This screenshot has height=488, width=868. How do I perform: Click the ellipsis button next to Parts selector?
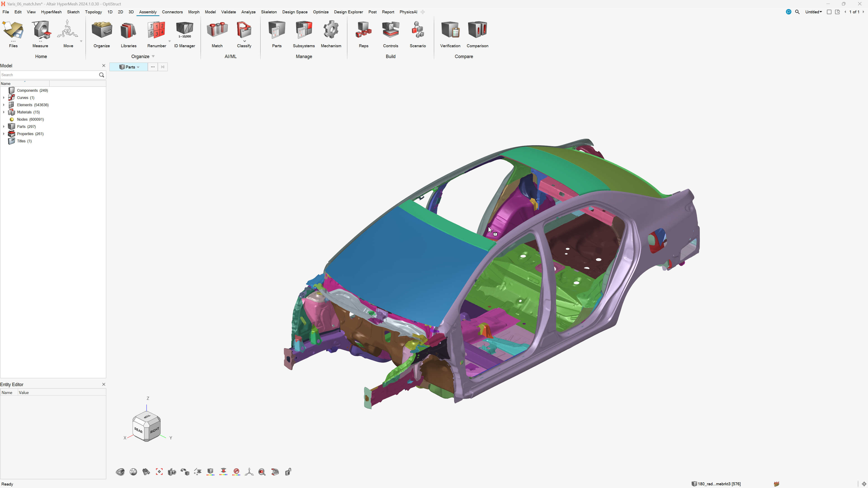(153, 67)
